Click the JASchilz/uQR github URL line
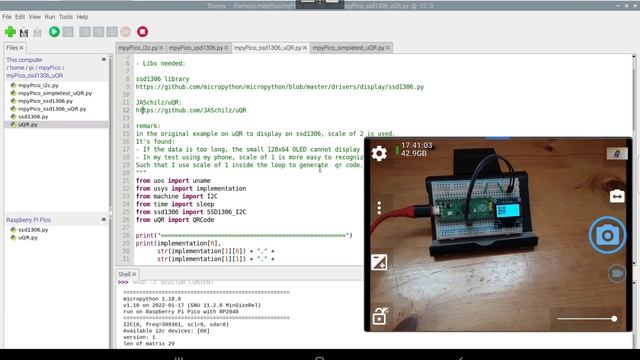Screen dimensions: 640x360 [191, 110]
